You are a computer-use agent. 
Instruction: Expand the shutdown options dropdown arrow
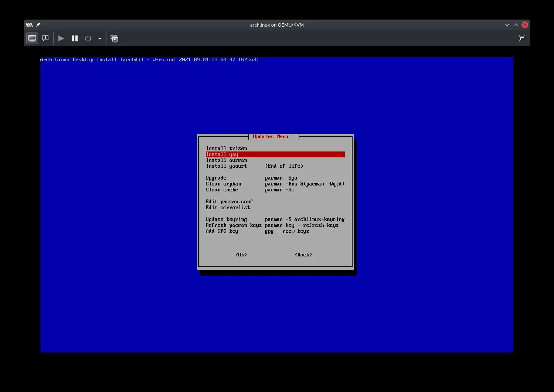tap(100, 38)
